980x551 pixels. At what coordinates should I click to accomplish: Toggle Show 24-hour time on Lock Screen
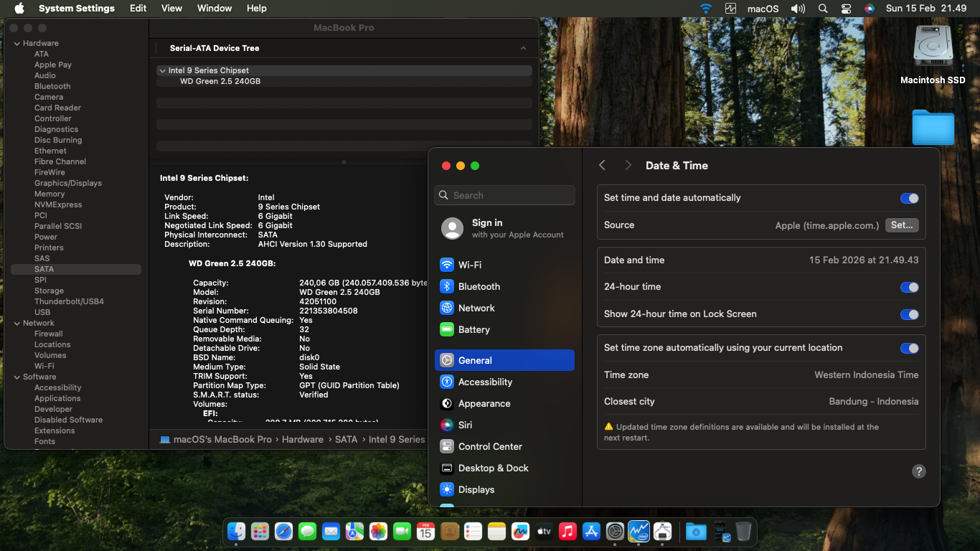click(x=909, y=314)
